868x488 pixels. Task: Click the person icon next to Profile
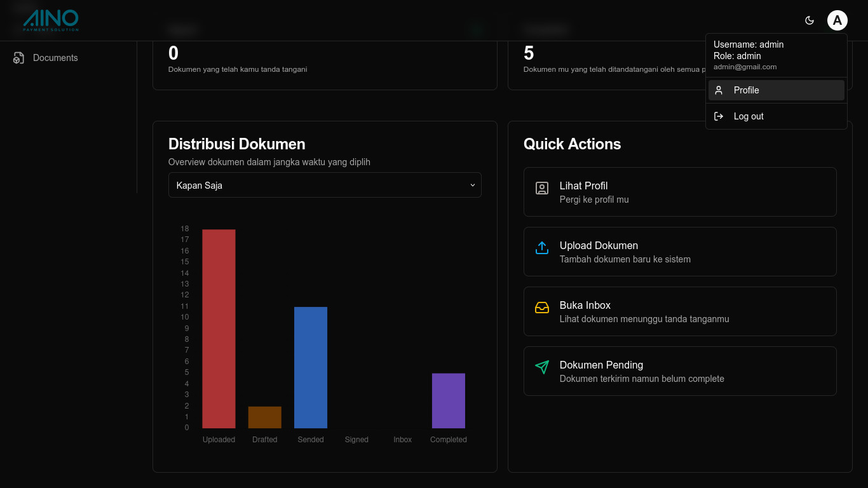click(719, 90)
